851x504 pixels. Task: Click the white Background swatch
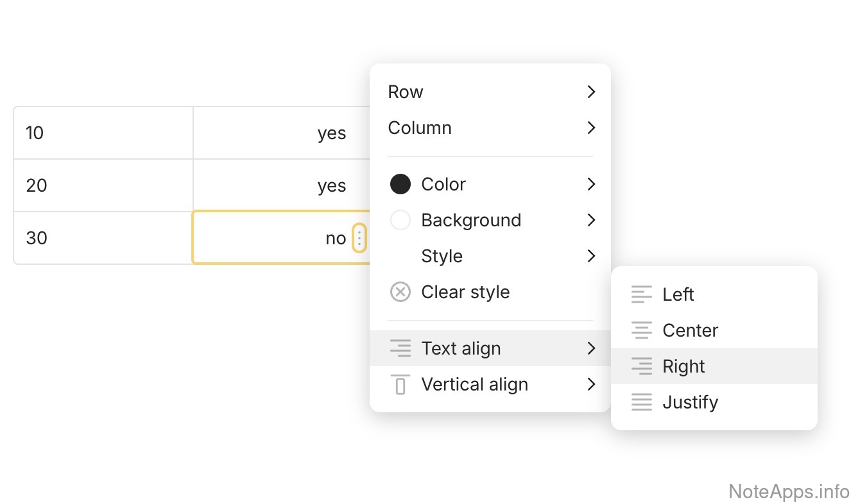pos(400,221)
